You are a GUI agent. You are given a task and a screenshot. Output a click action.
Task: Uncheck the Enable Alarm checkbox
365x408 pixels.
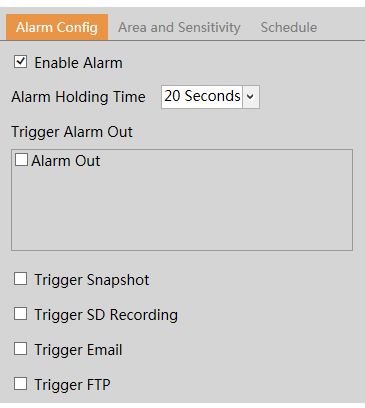[21, 62]
